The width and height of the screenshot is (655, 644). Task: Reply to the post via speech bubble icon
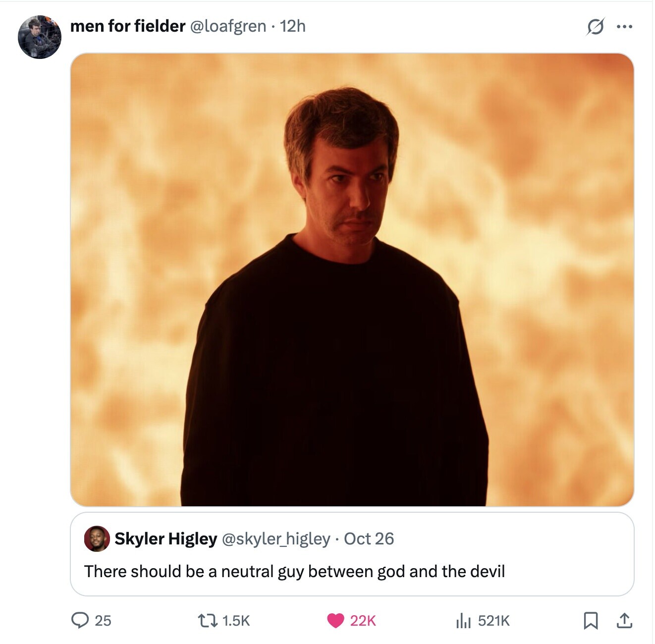[x=79, y=620]
